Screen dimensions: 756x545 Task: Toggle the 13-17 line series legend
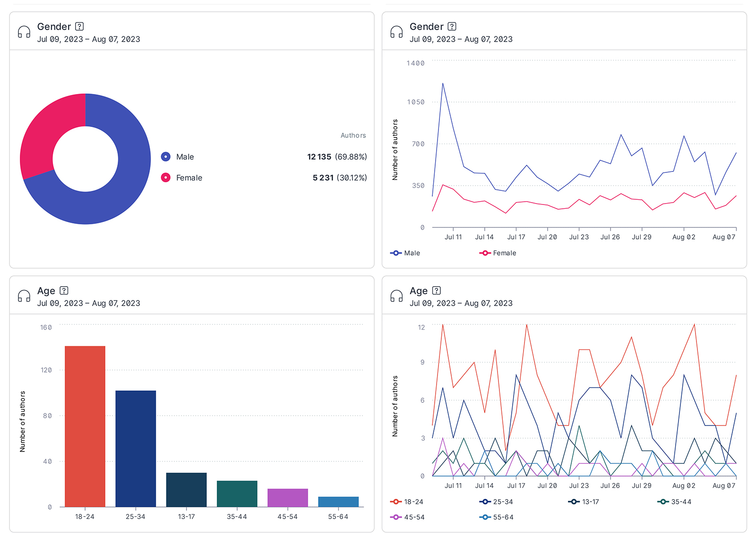pos(584,502)
